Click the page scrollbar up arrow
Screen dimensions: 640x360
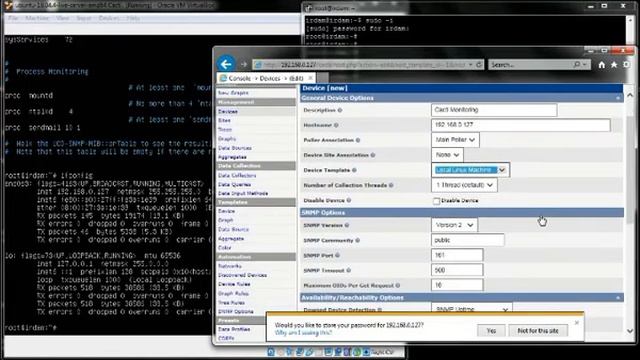630,95
